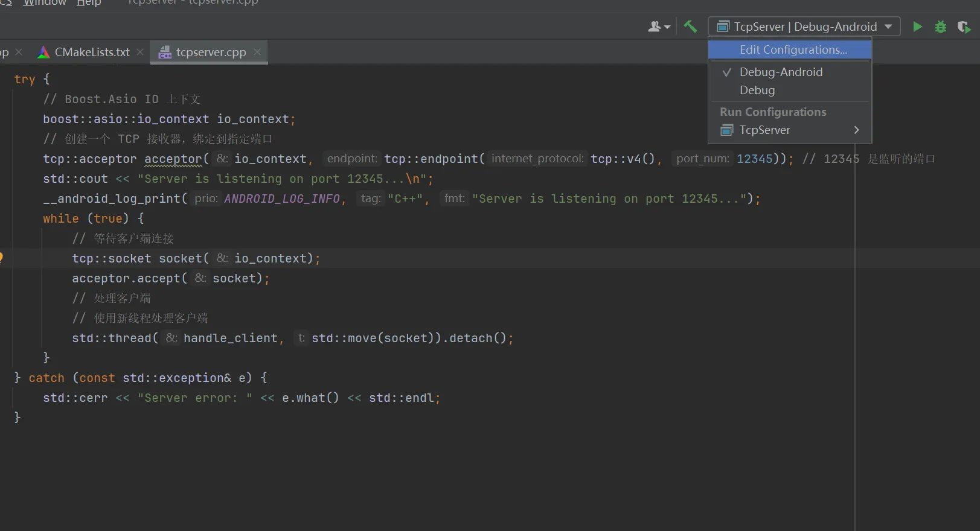This screenshot has width=980, height=531.
Task: Open the Help menu
Action: point(89,3)
